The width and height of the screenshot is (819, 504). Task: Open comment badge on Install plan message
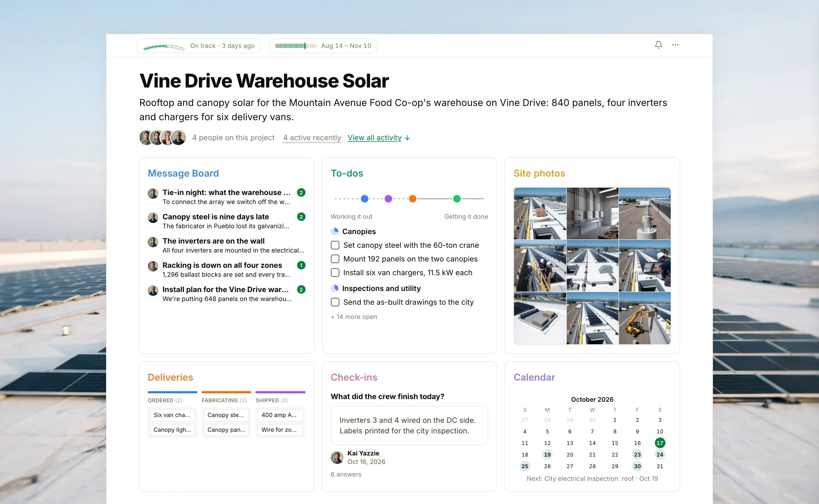301,289
